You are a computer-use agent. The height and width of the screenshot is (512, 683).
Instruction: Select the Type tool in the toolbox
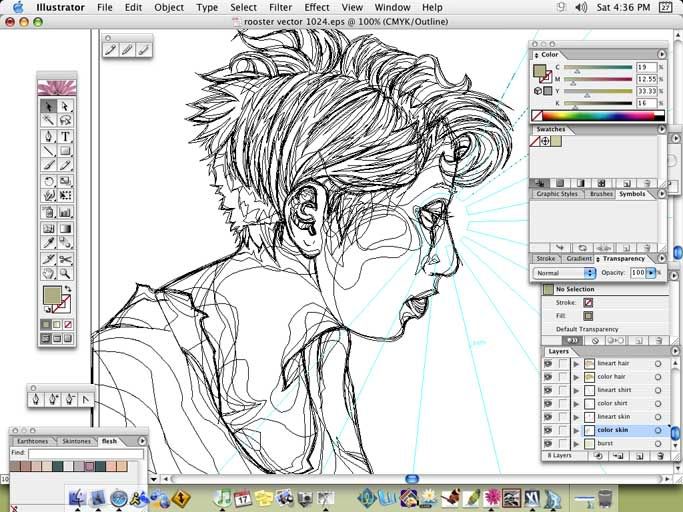pyautogui.click(x=65, y=136)
